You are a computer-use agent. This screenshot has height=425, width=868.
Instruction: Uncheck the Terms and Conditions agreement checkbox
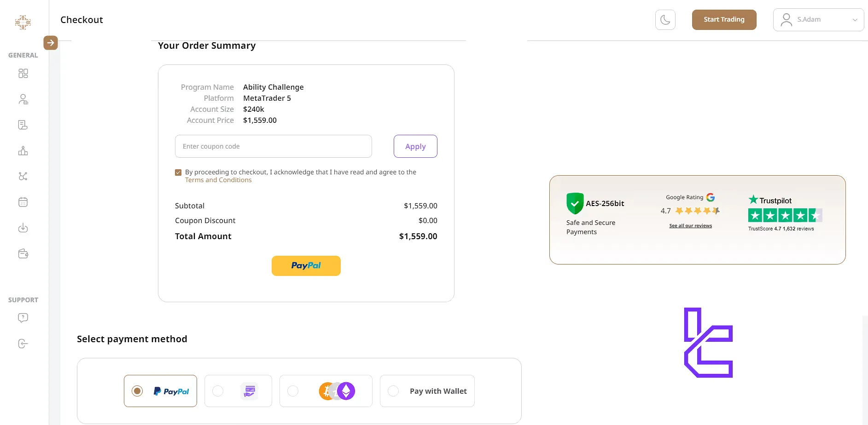click(178, 172)
